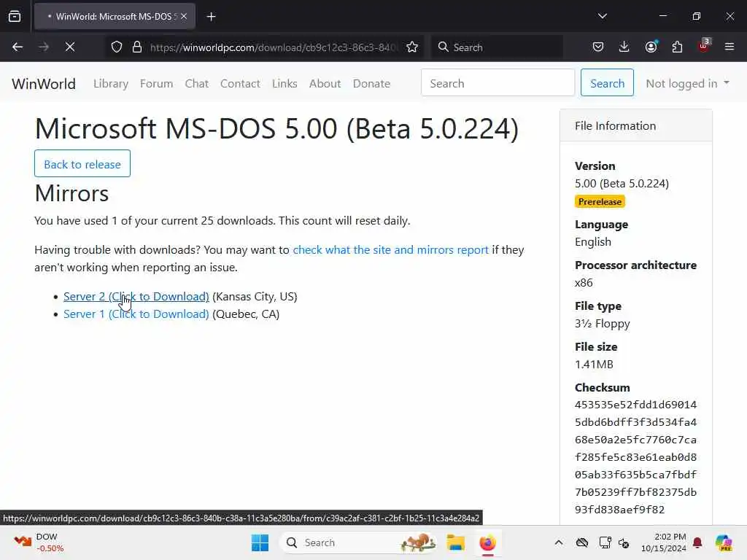This screenshot has height=560, width=747.
Task: Download from Server 1 Quebec
Action: tap(136, 314)
